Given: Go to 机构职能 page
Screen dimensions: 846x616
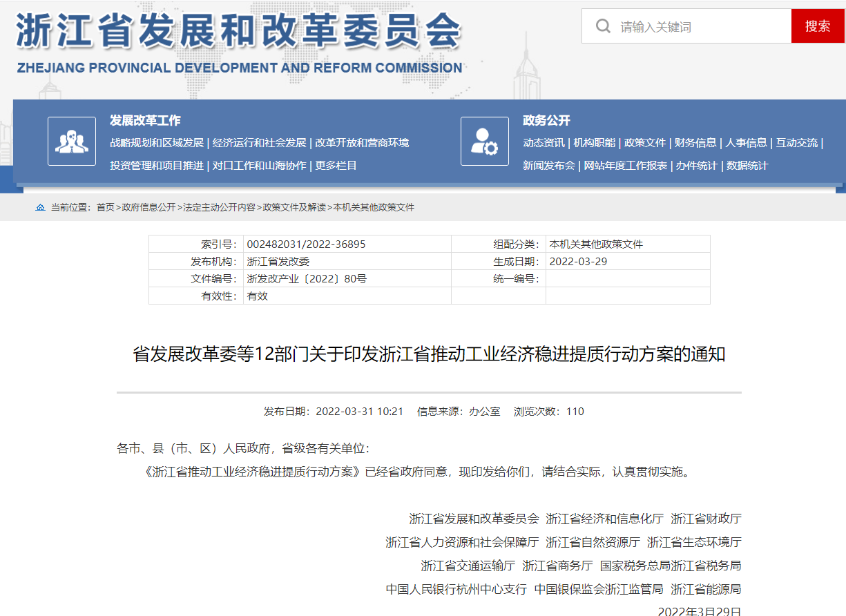Looking at the screenshot, I should pos(594,143).
